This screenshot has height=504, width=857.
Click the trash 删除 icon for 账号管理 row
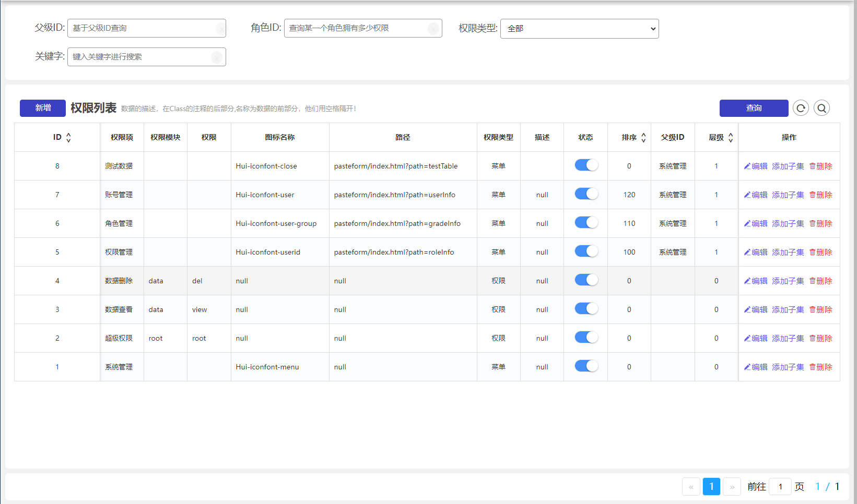coord(813,195)
